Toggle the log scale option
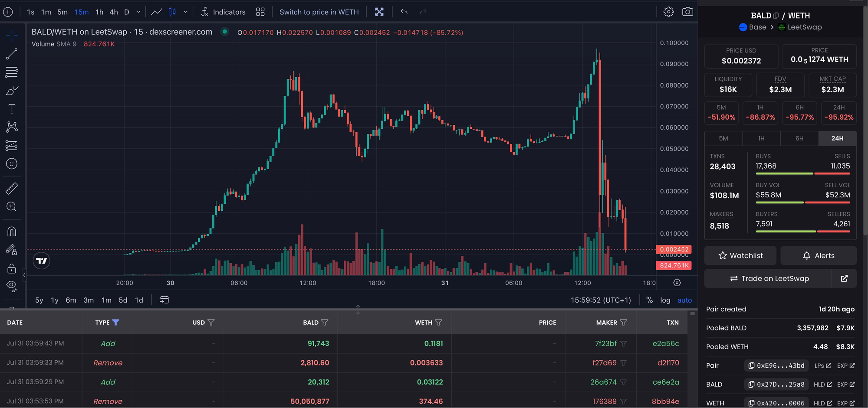The width and height of the screenshot is (868, 408). point(665,300)
